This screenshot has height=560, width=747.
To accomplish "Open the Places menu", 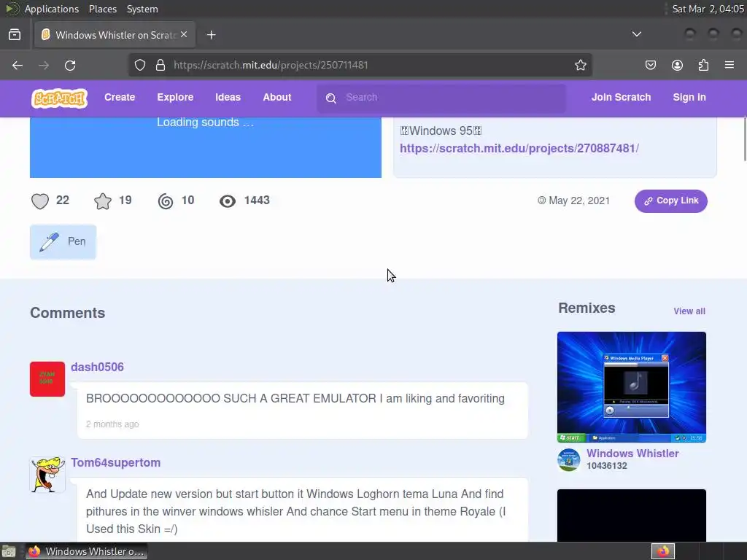I will click(102, 9).
